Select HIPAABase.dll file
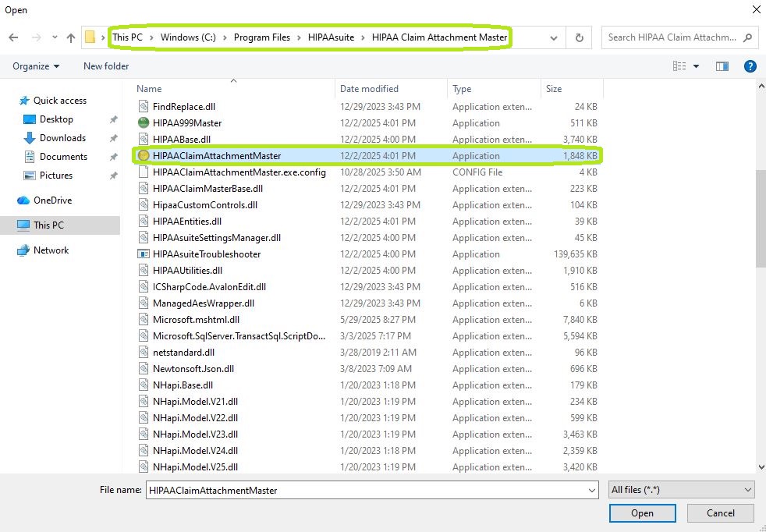Viewport: 766px width, 532px height. [182, 139]
